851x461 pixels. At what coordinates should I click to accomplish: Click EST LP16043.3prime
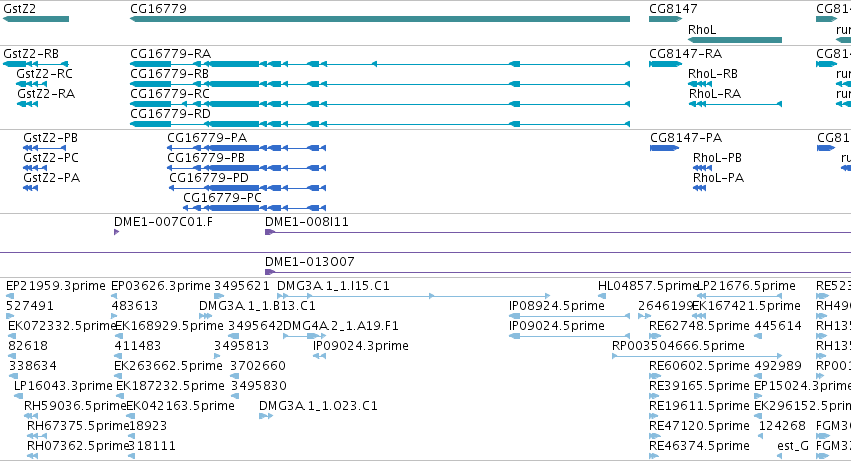click(18, 396)
